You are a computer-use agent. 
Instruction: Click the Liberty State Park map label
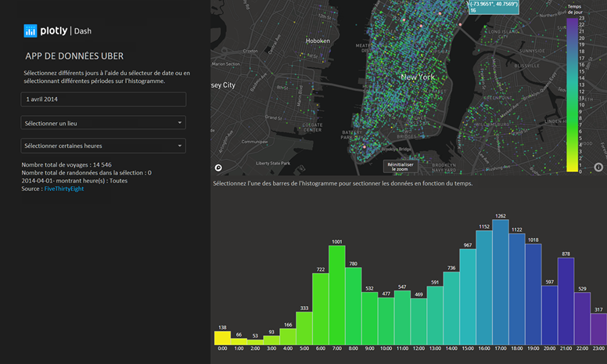click(273, 163)
